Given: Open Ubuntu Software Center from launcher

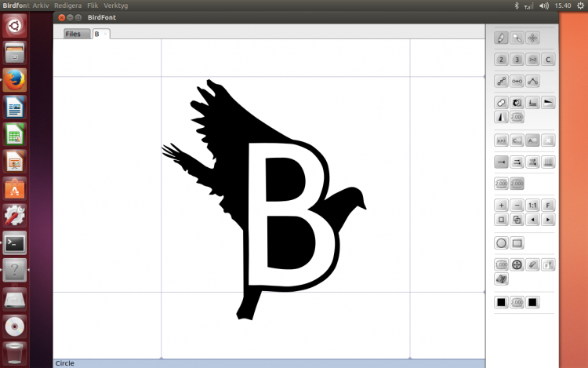Looking at the screenshot, I should (15, 189).
